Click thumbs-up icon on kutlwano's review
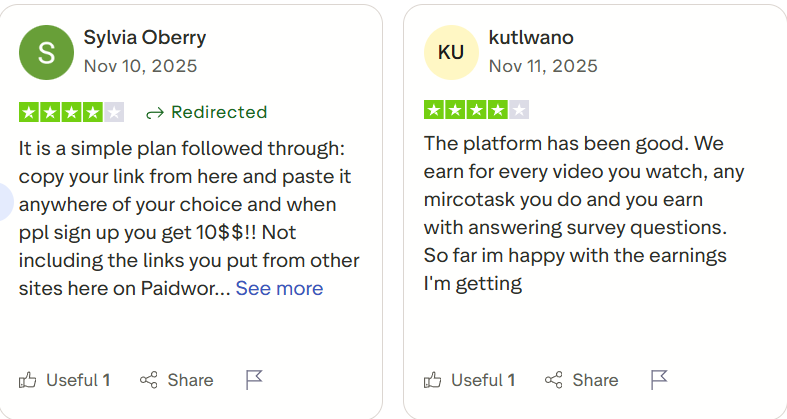787x419 pixels. click(433, 380)
